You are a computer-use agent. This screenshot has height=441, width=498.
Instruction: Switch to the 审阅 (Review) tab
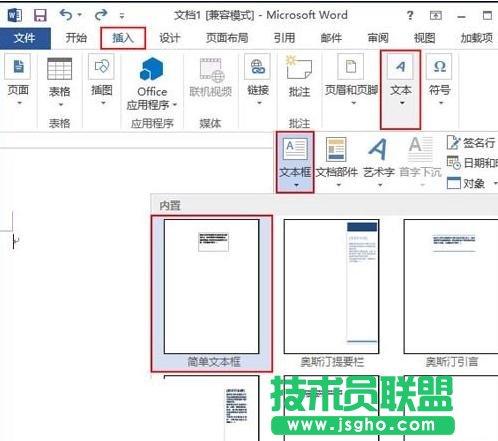point(378,38)
